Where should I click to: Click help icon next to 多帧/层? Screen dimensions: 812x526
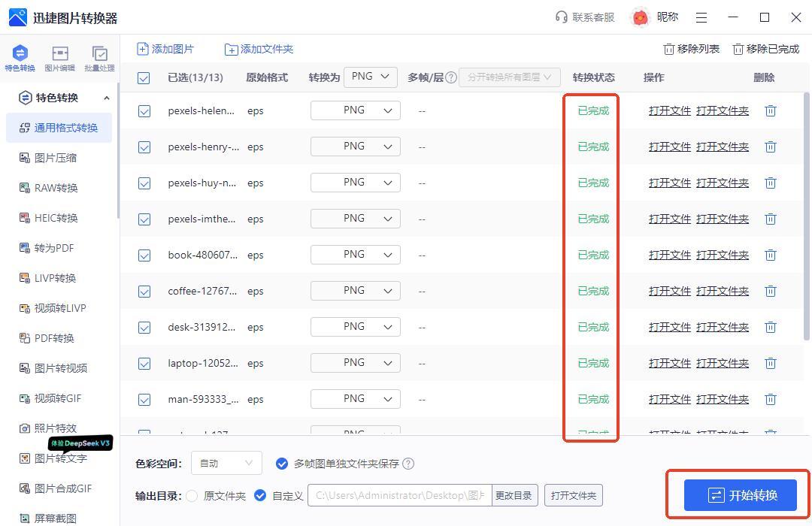451,77
